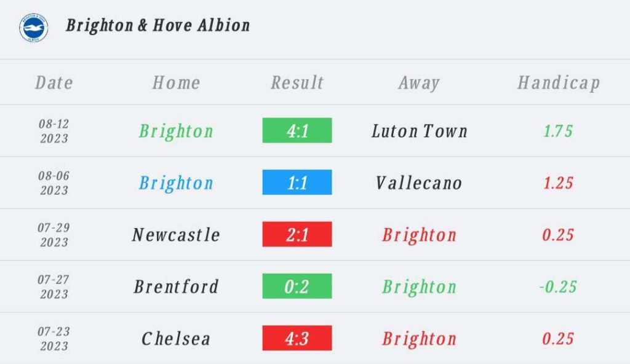
Task: Click the -0.25 handicap value
Action: point(558,287)
